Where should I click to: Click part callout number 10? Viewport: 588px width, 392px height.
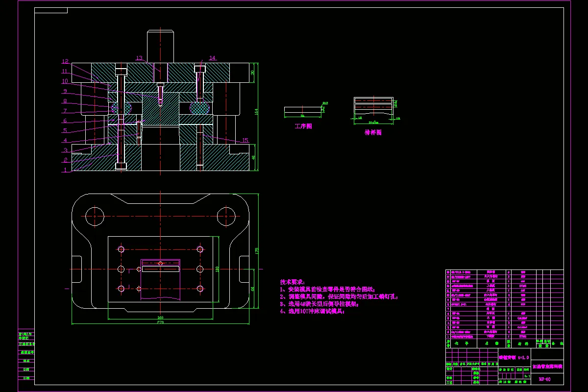(65, 81)
